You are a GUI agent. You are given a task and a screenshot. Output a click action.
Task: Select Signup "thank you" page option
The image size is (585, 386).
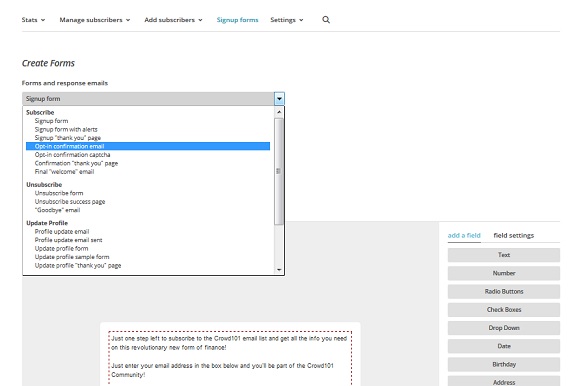pos(68,138)
